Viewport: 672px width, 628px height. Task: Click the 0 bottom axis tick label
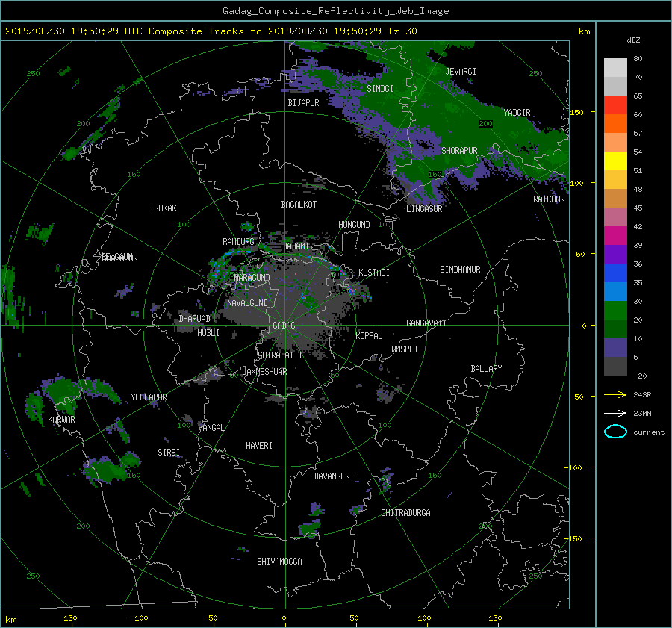(284, 618)
